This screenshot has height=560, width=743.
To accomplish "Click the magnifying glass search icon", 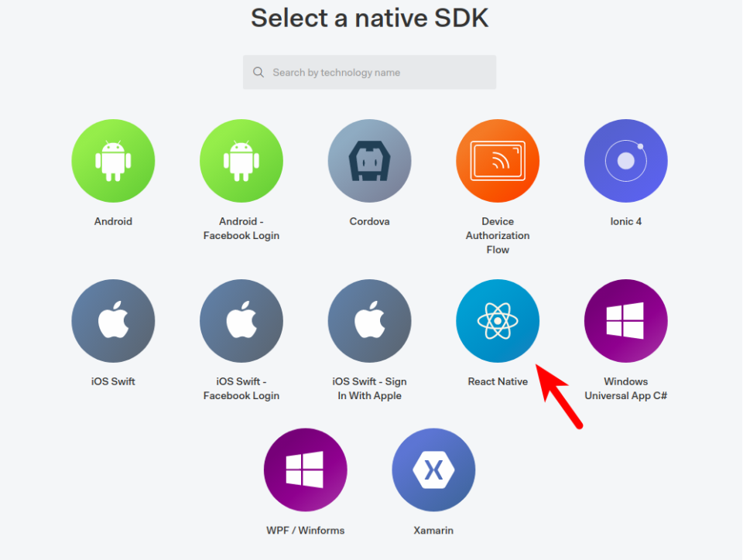I will pyautogui.click(x=259, y=73).
